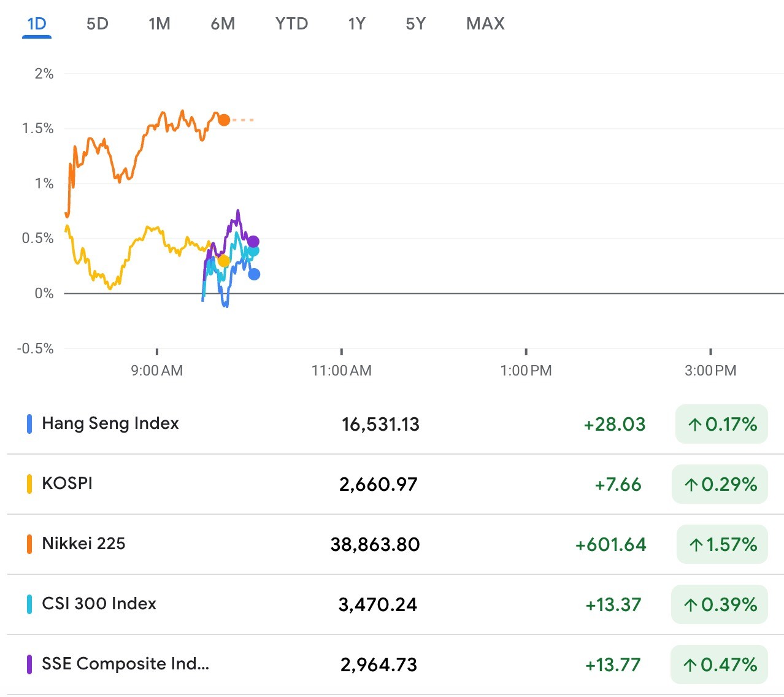Switch to the 5D time range
This screenshot has height=697, width=784.
coord(98,24)
